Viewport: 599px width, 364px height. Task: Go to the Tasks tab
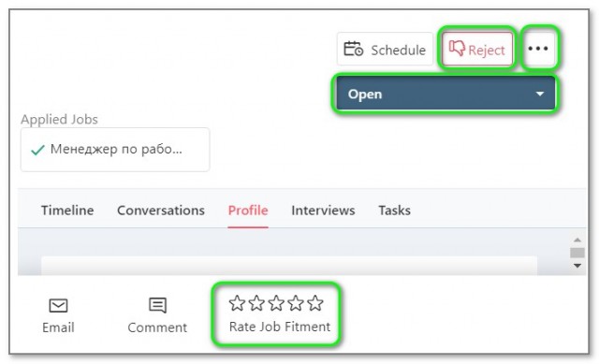(395, 211)
